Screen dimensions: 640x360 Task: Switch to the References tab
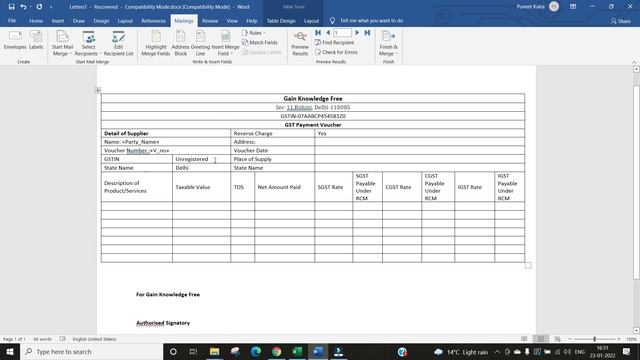pos(153,20)
